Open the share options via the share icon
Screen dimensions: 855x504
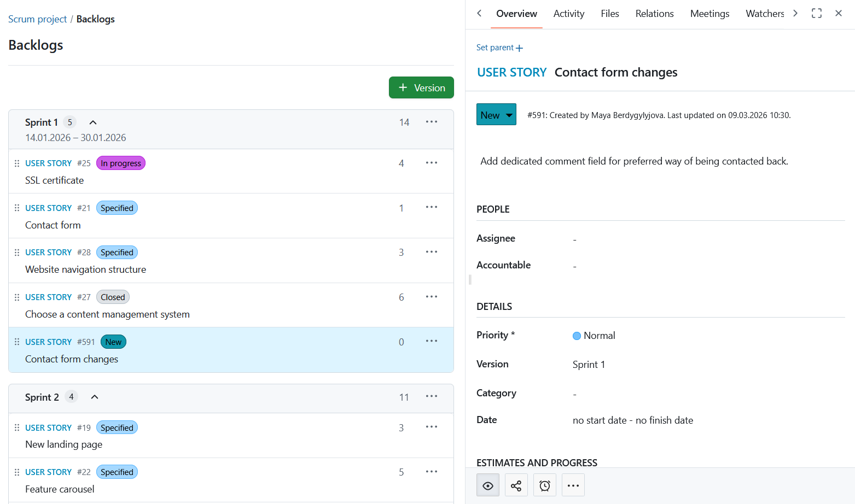click(516, 485)
